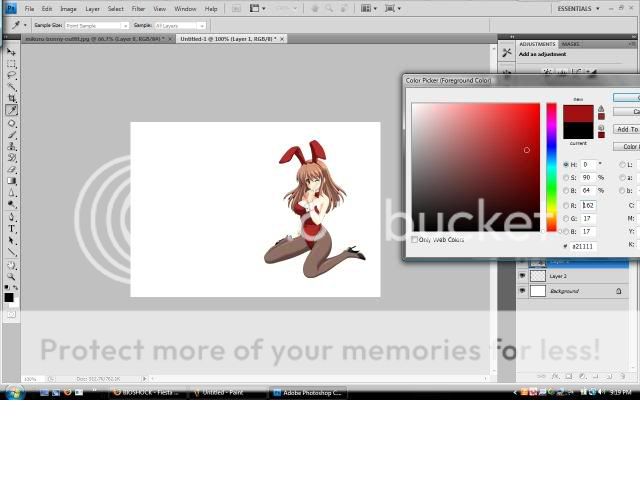
Task: Select the Layer 2 thumbnail
Action: tap(538, 276)
